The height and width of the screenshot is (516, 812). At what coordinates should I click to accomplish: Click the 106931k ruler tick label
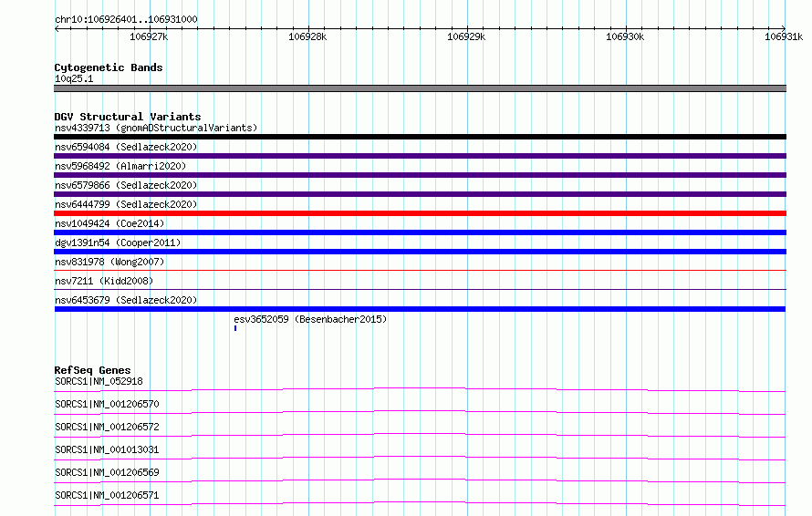(784, 36)
